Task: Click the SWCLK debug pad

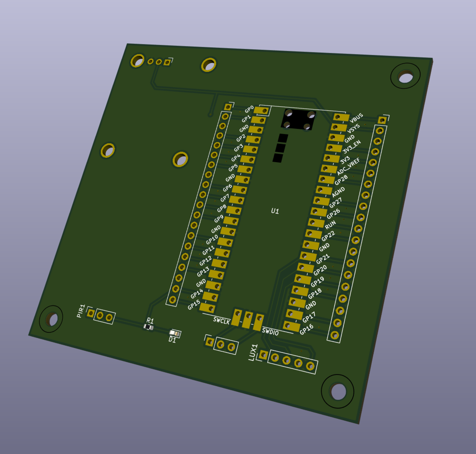Action: 236,317
